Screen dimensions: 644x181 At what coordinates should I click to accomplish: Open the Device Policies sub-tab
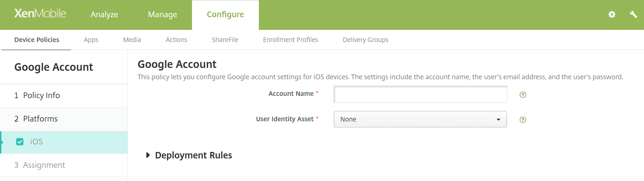37,40
